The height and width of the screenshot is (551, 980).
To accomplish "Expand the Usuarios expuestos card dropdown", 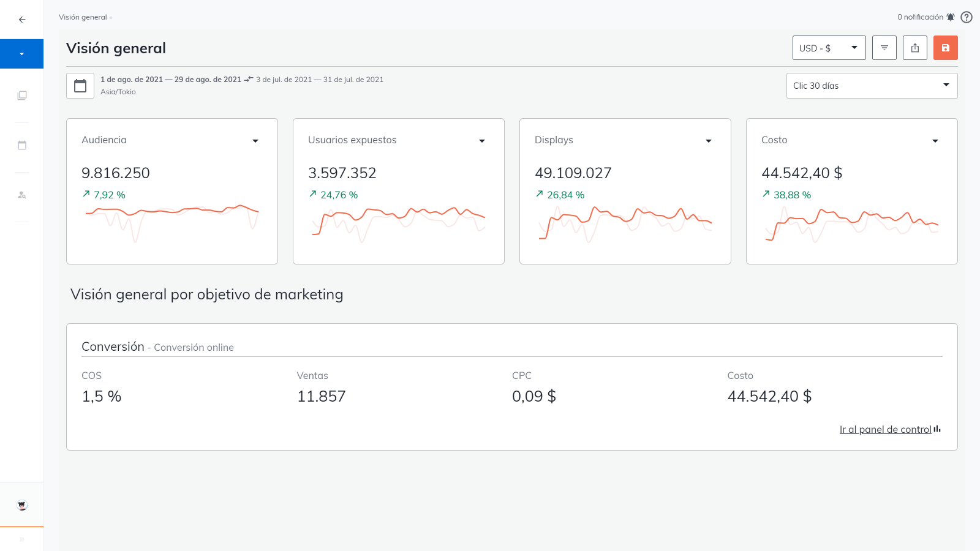I will point(482,141).
